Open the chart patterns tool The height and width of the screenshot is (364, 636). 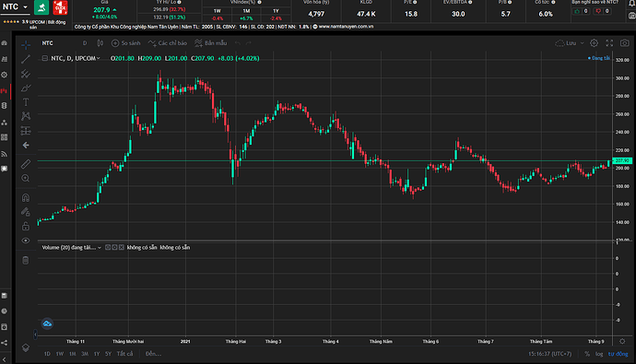point(26,116)
